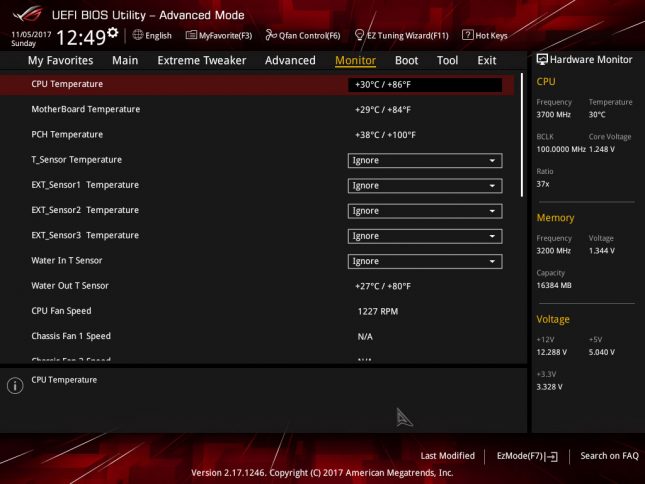Click the Voltage section heading
Image resolution: width=645 pixels, height=484 pixels.
(x=553, y=320)
